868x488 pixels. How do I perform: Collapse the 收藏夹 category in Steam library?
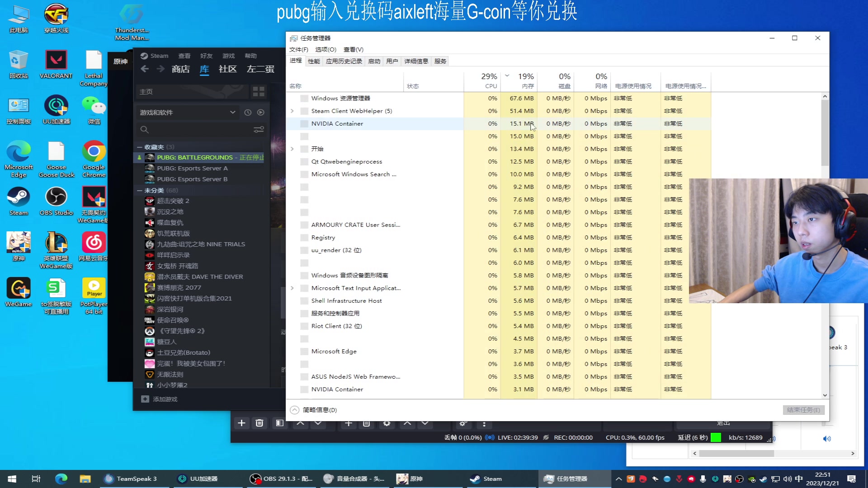(x=140, y=147)
